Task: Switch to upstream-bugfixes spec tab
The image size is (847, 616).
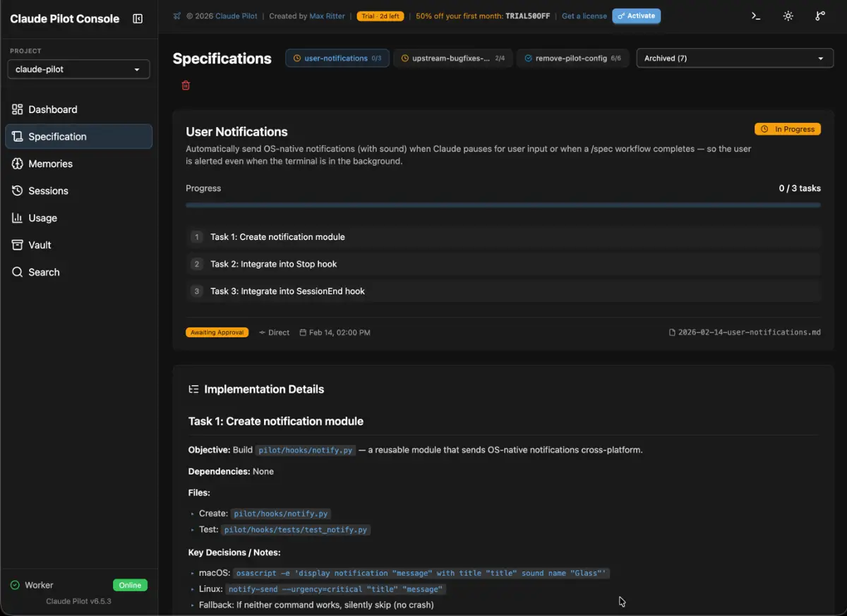Action: 452,59
